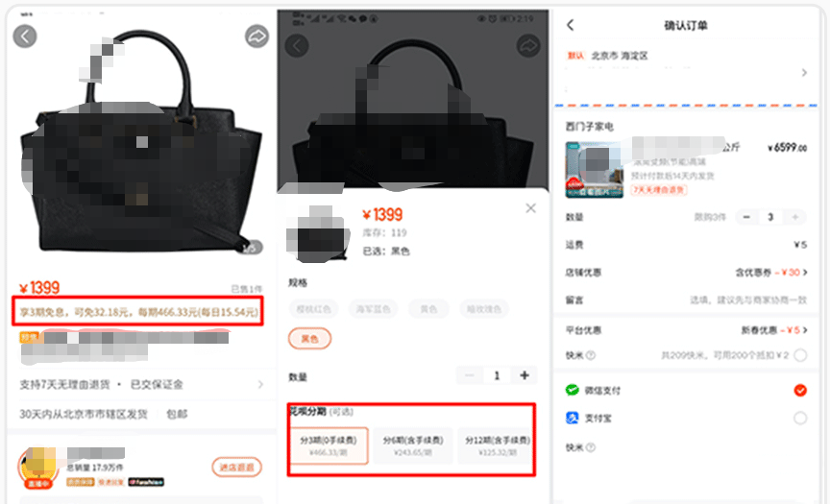The width and height of the screenshot is (830, 504).
Task: Expand the 7-day no-reason return policy row
Action: click(x=140, y=384)
